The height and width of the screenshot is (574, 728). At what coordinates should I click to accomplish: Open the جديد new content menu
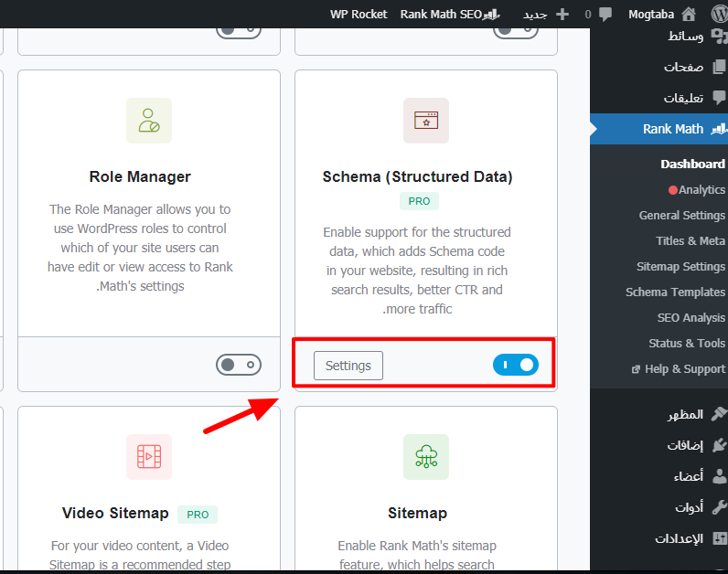535,15
